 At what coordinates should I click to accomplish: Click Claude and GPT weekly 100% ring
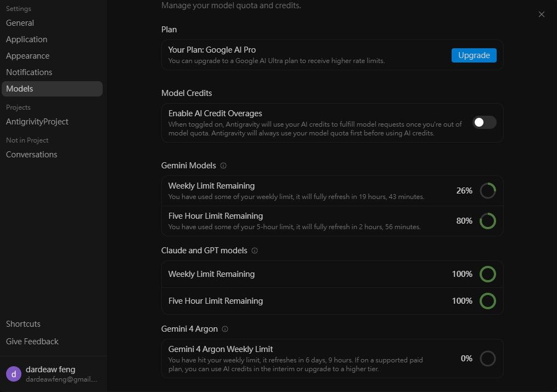tap(488, 274)
